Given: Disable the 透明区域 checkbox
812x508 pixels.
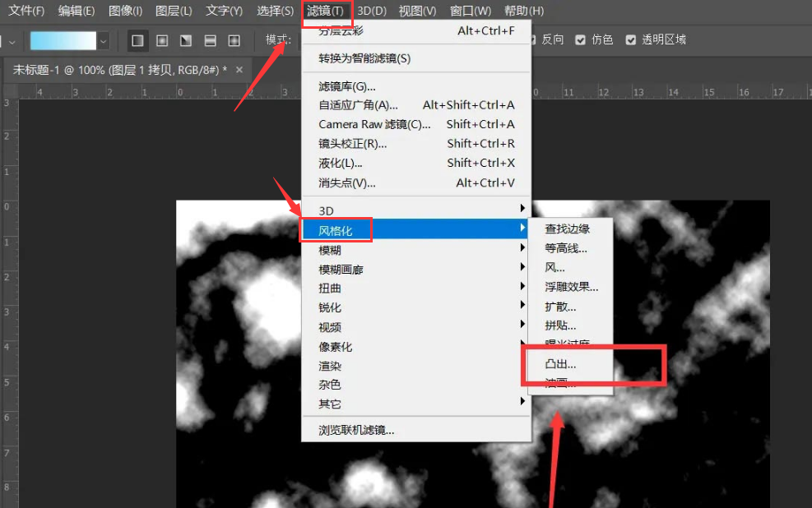Looking at the screenshot, I should [630, 39].
